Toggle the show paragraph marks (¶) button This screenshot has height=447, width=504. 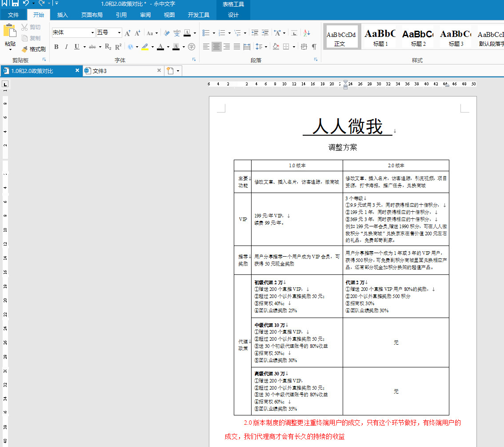coord(314,47)
